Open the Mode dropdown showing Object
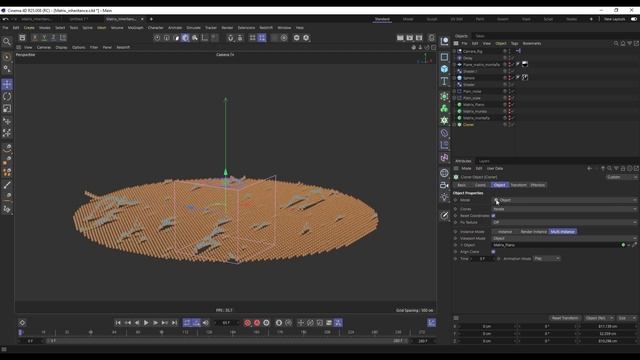The width and height of the screenshot is (640, 360). (564, 200)
